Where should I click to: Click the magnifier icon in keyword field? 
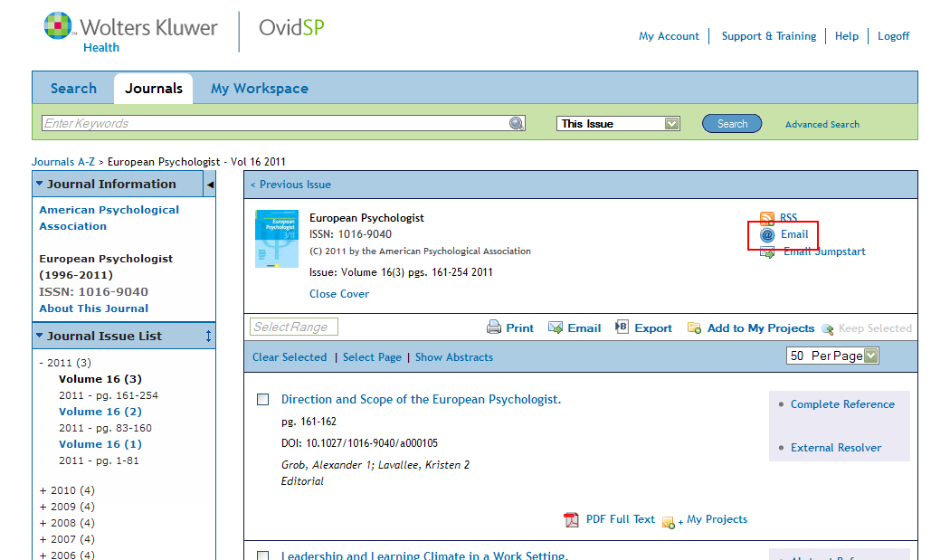pyautogui.click(x=517, y=124)
